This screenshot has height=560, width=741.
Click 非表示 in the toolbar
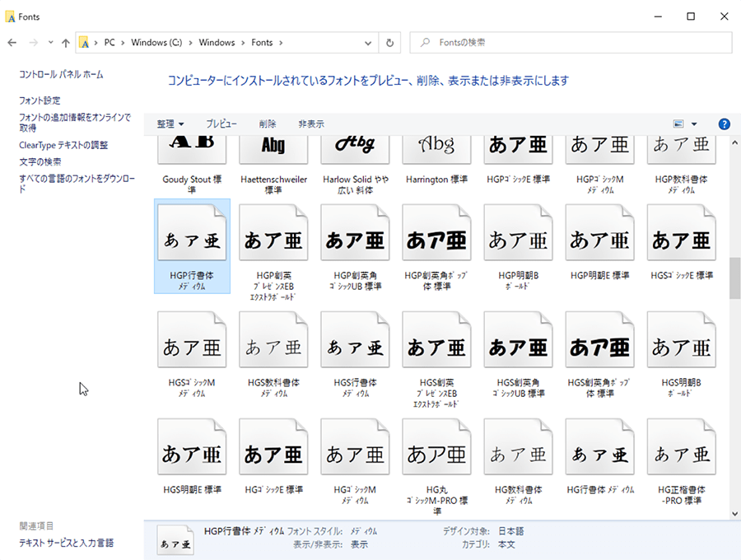pos(311,124)
